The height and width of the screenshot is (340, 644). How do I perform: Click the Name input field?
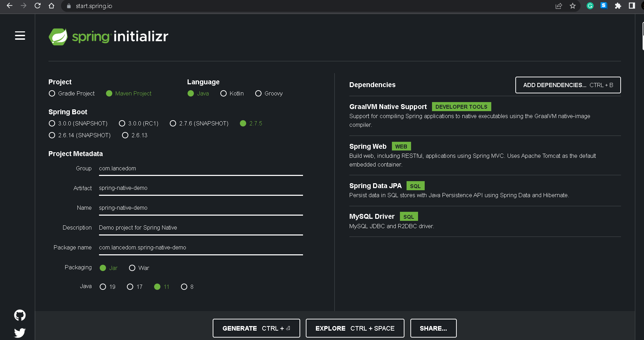tap(201, 208)
